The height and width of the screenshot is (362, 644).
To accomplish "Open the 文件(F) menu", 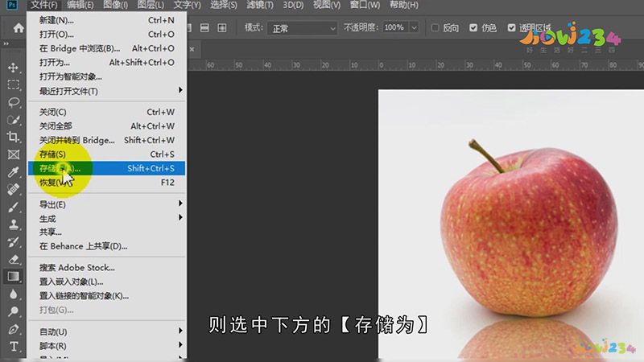I will pyautogui.click(x=44, y=5).
